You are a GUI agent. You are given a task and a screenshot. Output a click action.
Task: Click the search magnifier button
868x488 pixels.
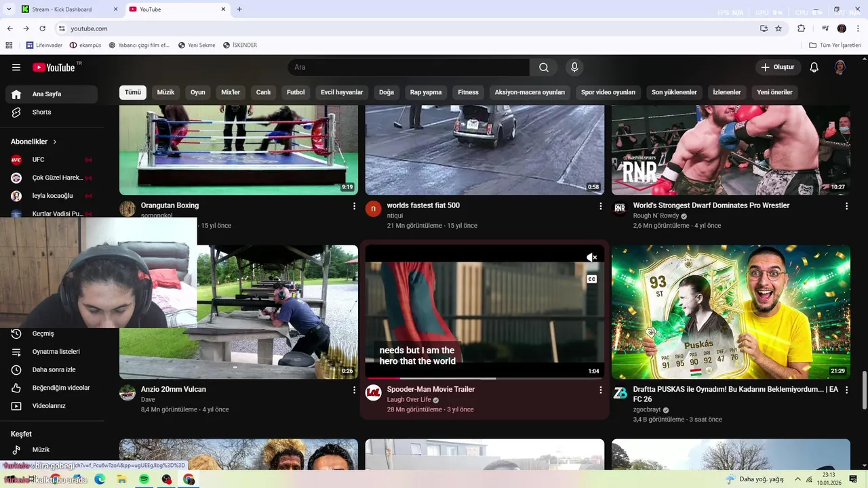tap(544, 67)
